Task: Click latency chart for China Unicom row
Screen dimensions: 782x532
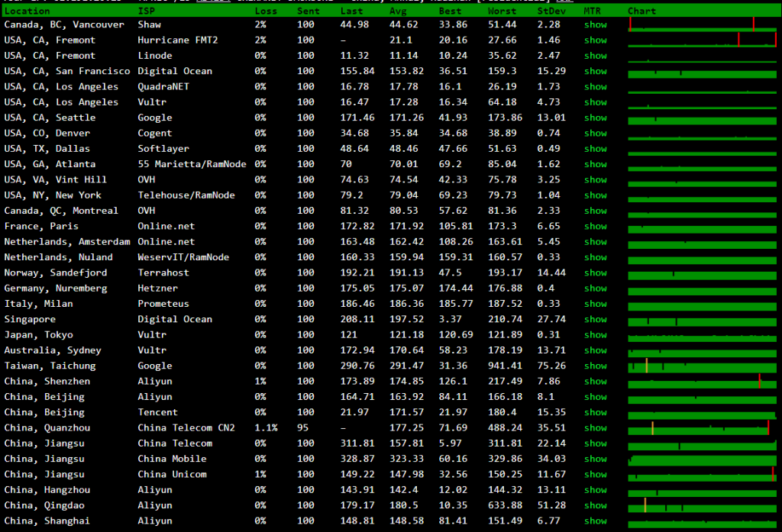Action: click(703, 475)
